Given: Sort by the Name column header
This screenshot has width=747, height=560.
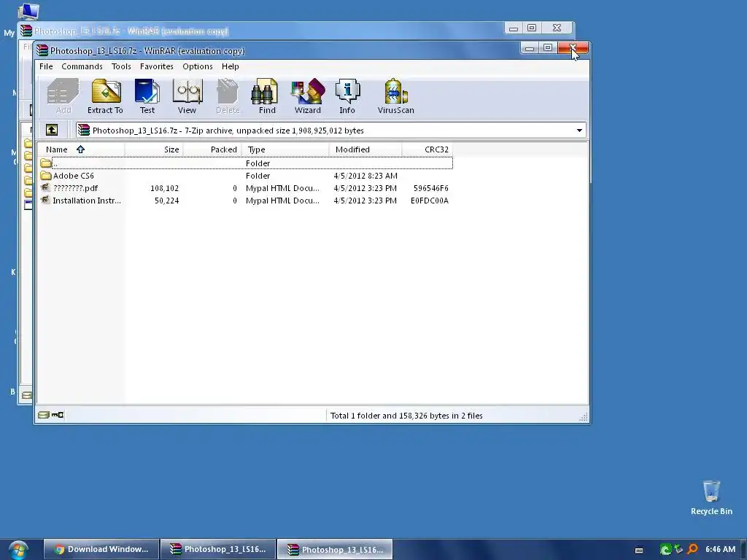Looking at the screenshot, I should pos(80,149).
